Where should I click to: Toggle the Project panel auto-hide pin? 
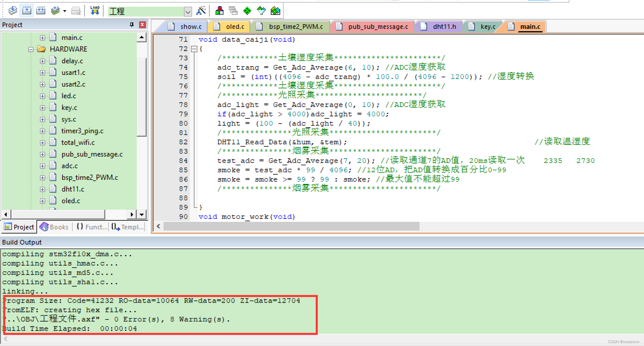tap(132, 25)
